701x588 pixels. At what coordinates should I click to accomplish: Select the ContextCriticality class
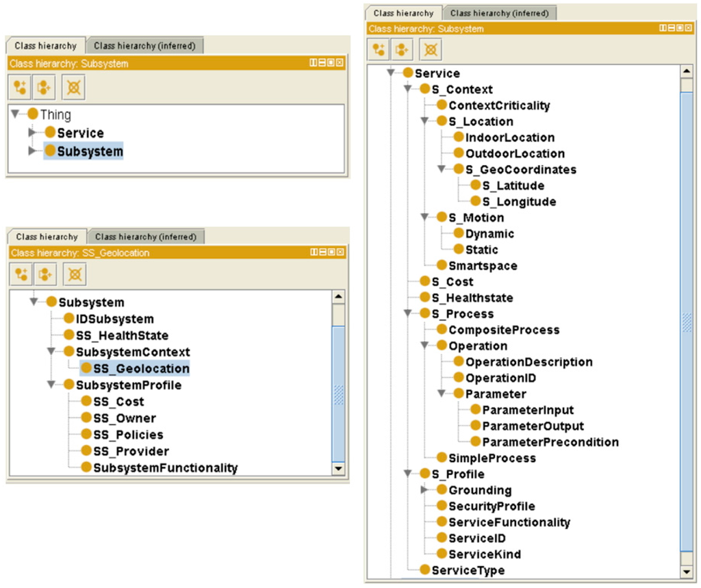[x=499, y=105]
